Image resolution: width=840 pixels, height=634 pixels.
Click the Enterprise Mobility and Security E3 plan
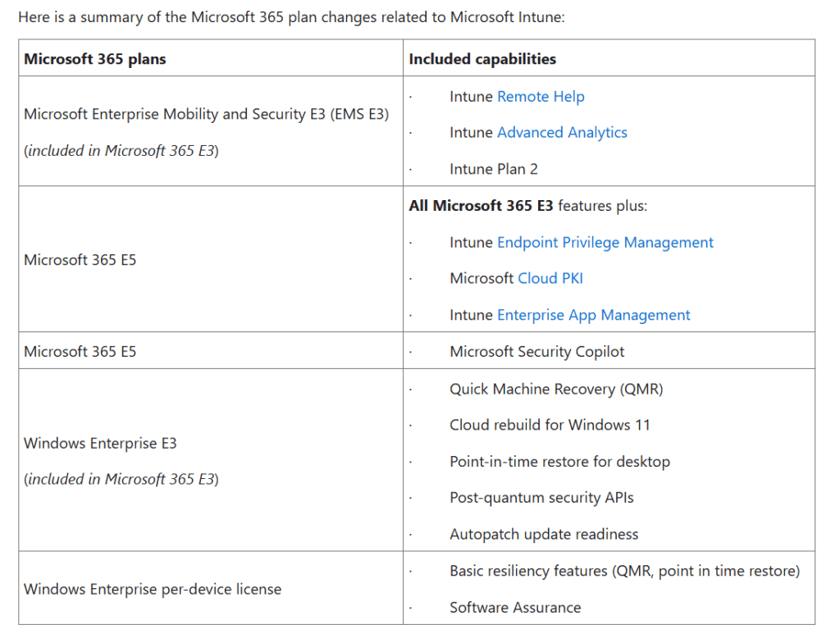pyautogui.click(x=206, y=115)
